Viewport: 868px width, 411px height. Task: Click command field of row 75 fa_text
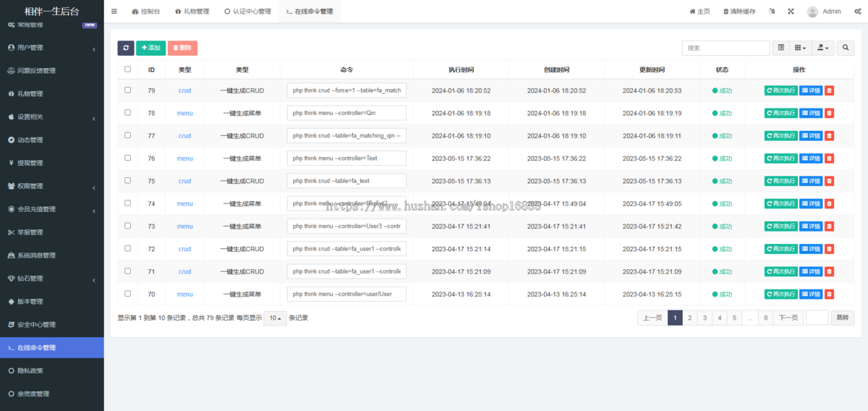(x=346, y=181)
